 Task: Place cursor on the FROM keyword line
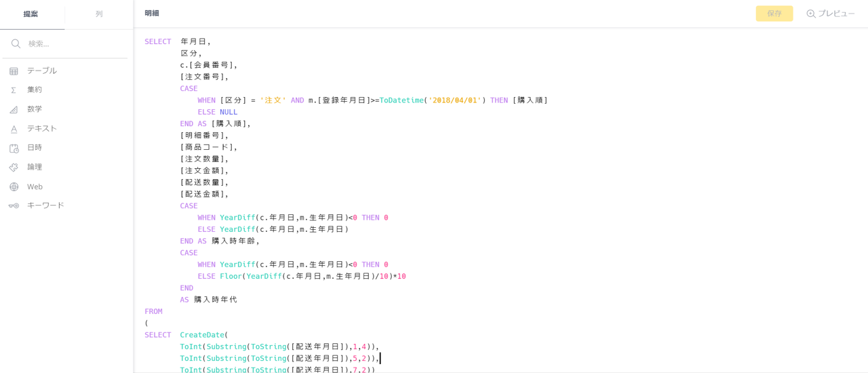tap(153, 311)
